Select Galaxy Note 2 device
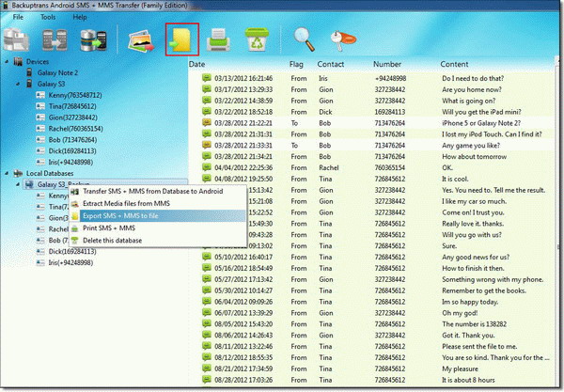 click(57, 72)
